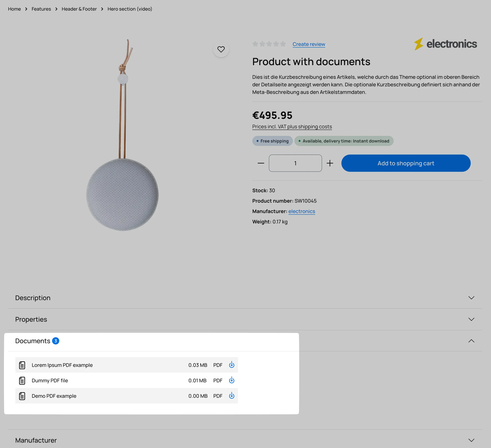This screenshot has height=448, width=491.
Task: Expand the Description section
Action: tap(245, 298)
